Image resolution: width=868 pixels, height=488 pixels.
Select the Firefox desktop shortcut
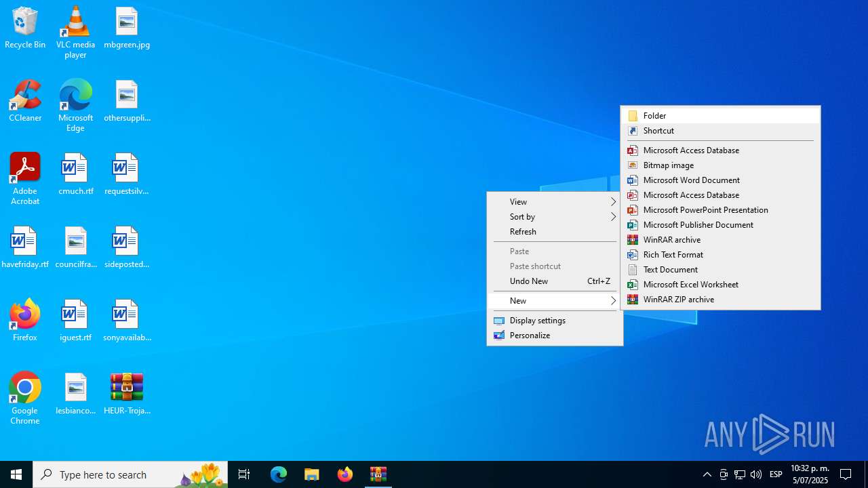[x=25, y=321]
